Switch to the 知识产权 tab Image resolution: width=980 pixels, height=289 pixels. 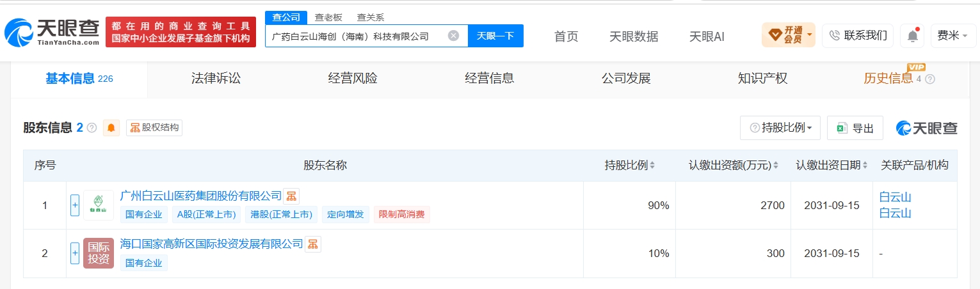762,79
